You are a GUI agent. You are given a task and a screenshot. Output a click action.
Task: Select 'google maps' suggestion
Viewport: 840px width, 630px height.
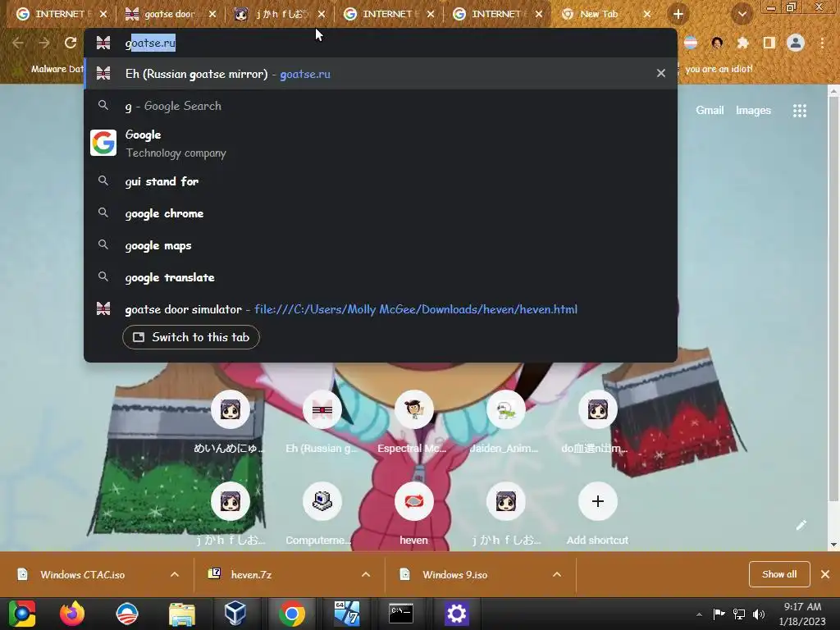tap(381, 245)
